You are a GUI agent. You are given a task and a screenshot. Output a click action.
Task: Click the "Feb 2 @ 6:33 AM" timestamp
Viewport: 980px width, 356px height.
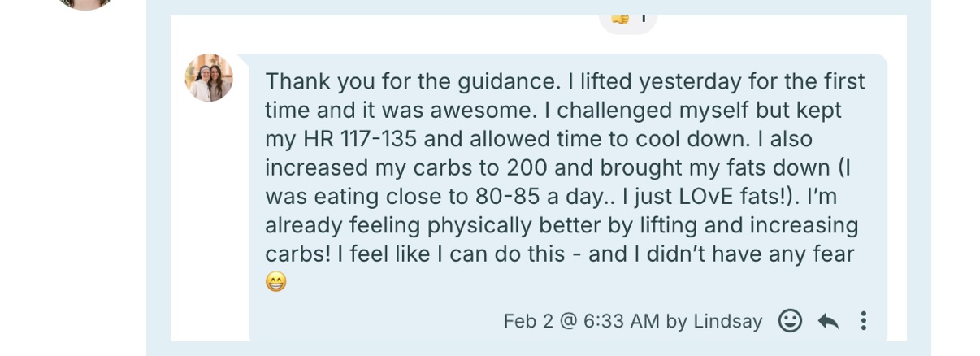[x=581, y=322]
